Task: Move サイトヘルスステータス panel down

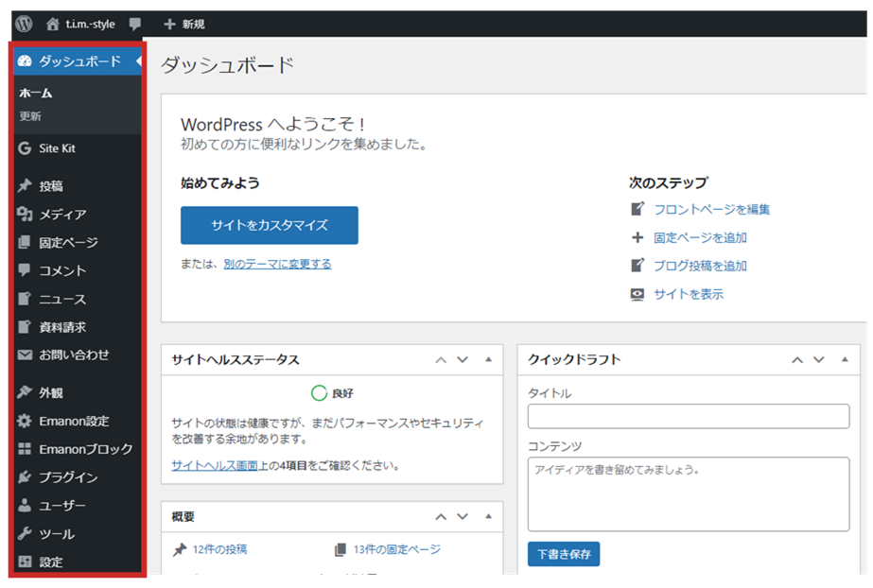Action: click(463, 360)
